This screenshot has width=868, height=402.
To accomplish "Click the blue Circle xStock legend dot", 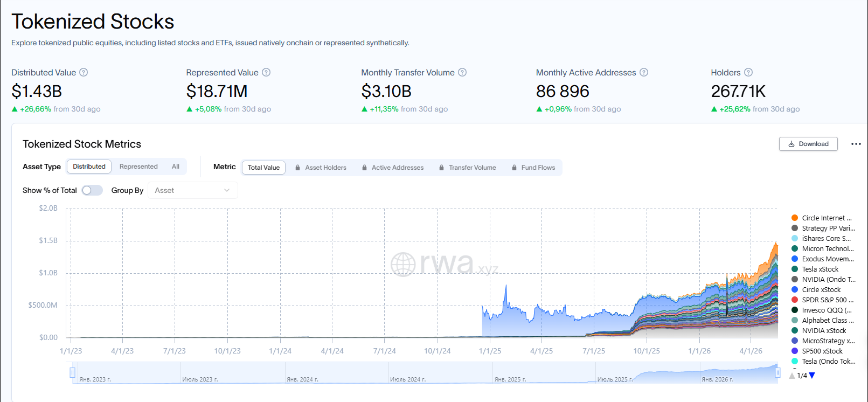I will pyautogui.click(x=795, y=289).
